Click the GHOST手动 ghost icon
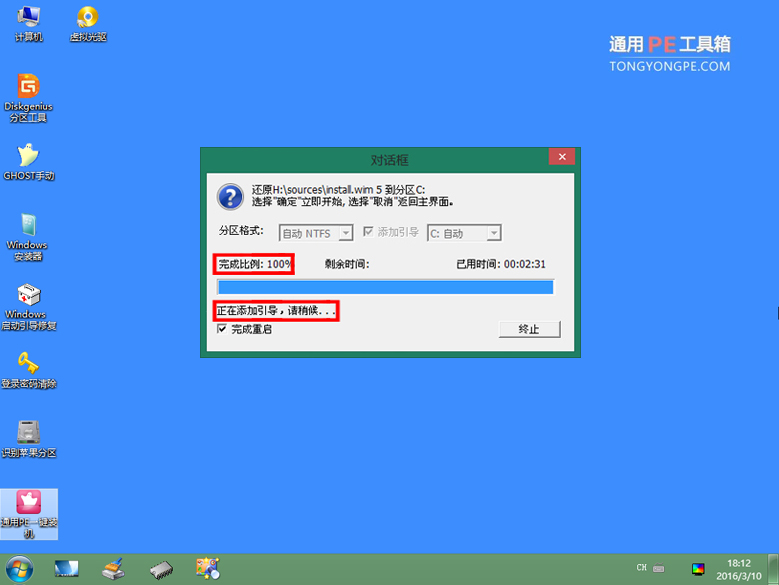 tap(28, 162)
